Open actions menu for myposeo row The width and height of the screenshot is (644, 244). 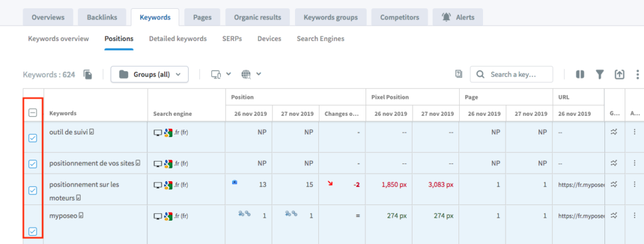[635, 215]
